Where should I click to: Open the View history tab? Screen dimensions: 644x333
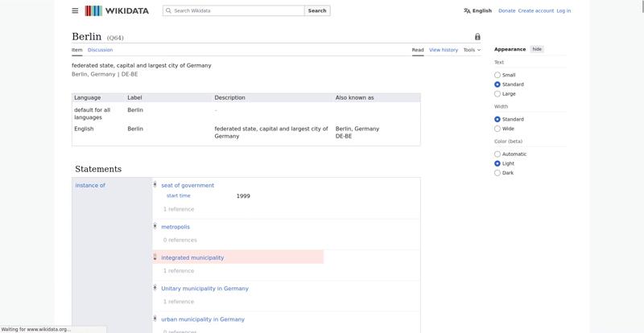(x=443, y=50)
